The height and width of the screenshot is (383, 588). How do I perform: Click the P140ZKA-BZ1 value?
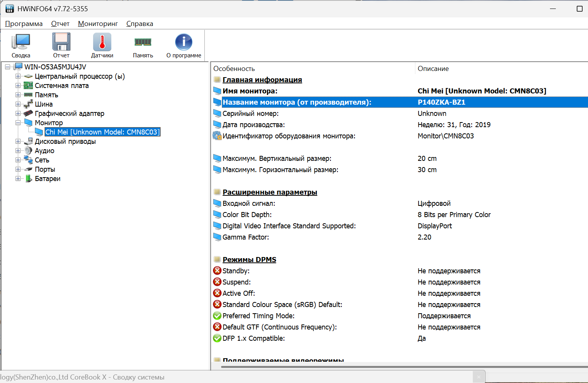(441, 102)
